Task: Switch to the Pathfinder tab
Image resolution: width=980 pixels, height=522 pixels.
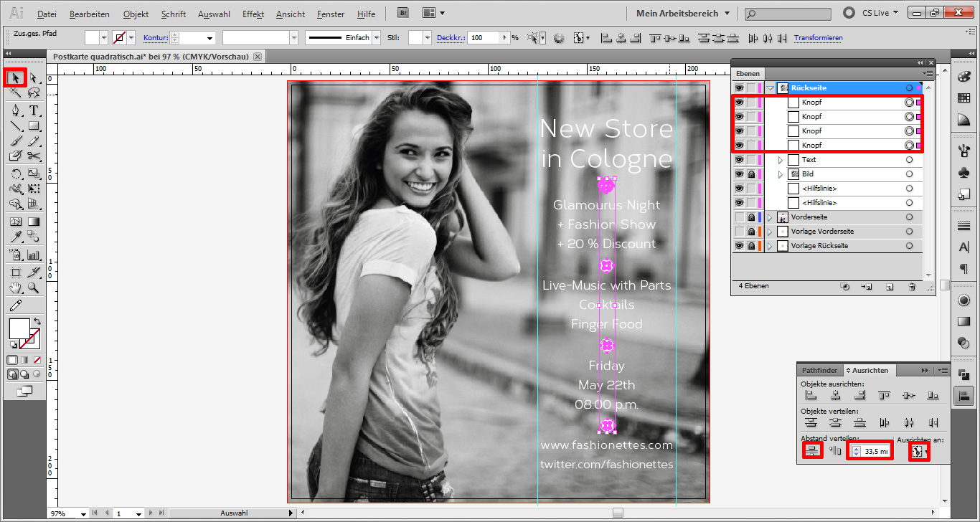Action: [x=819, y=370]
